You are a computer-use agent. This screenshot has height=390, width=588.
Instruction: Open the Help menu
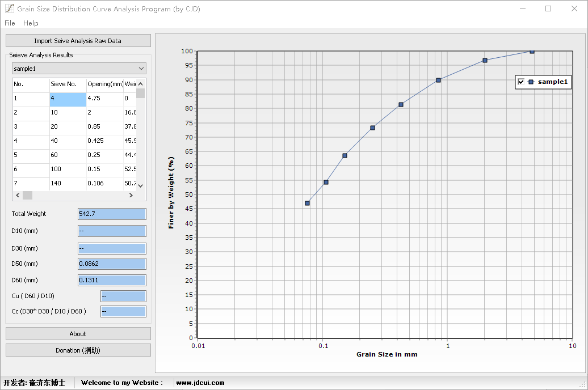pos(31,23)
